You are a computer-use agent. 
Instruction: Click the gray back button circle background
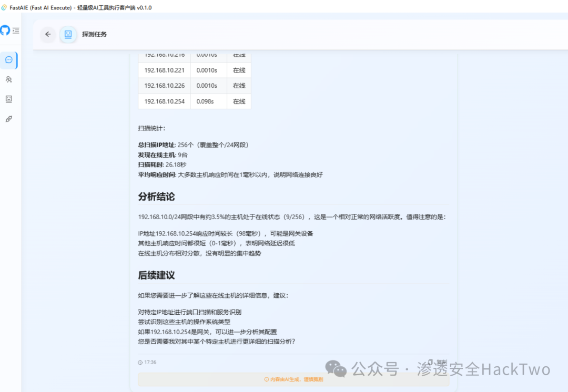point(48,34)
